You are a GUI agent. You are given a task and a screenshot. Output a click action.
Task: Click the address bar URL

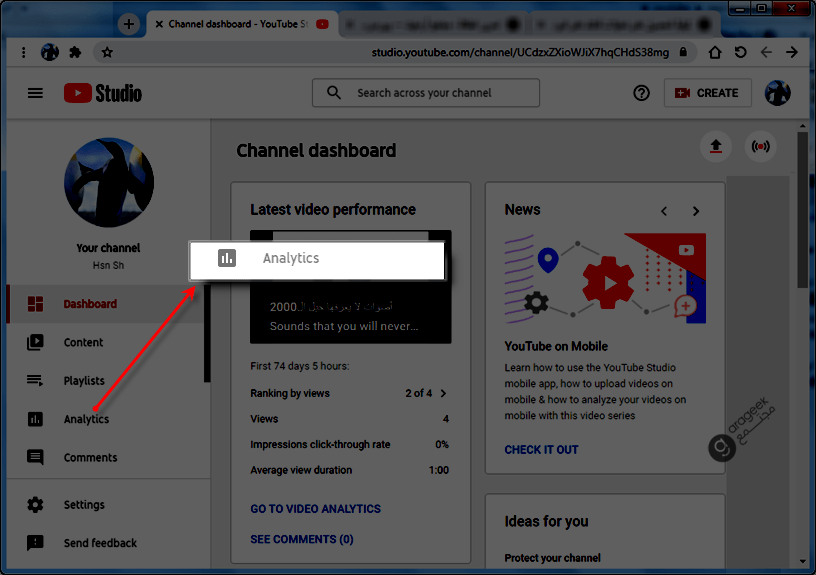pos(520,52)
